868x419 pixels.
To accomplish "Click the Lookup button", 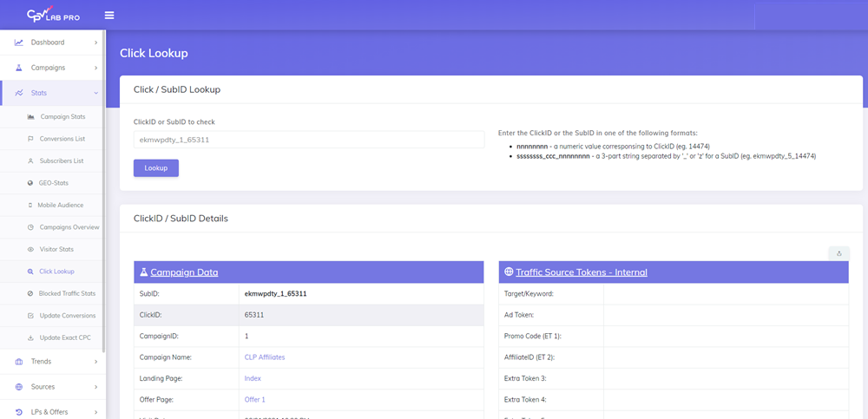I will click(156, 167).
